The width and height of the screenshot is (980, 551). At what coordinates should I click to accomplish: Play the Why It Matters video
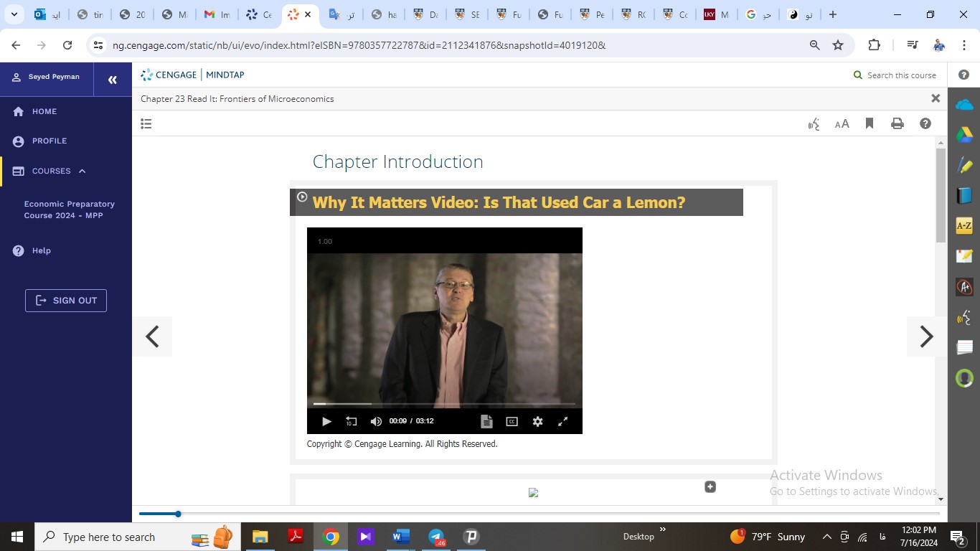click(326, 421)
